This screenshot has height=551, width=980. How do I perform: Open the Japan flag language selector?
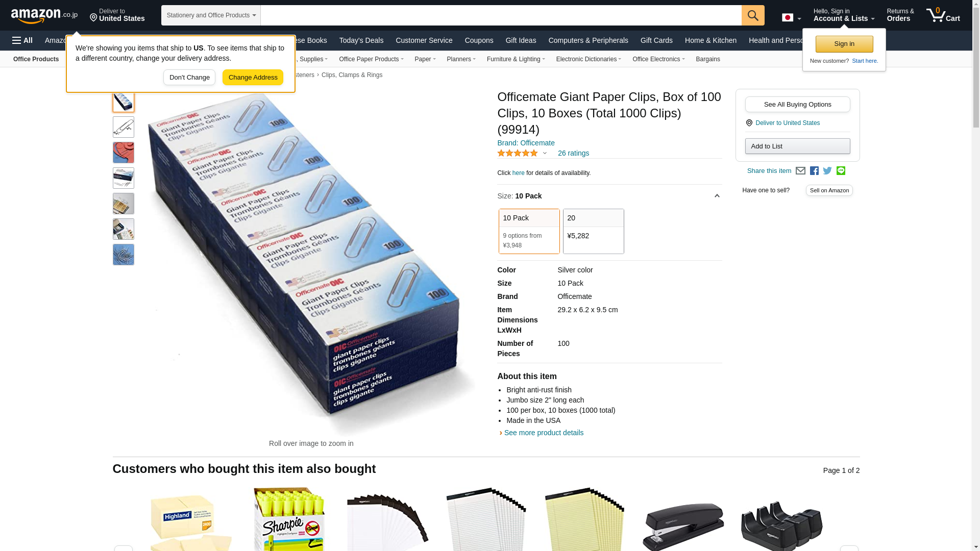tap(791, 18)
